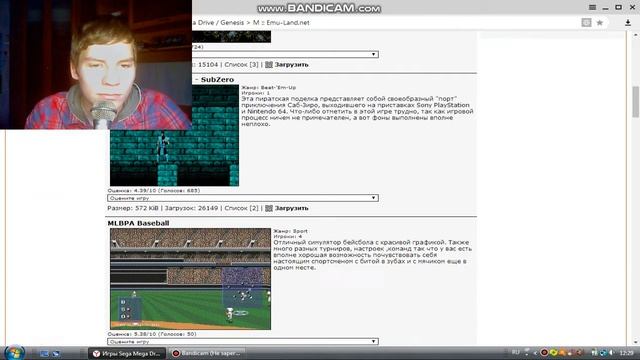This screenshot has height=360, width=640.
Task: Click the taskbar clock showing 12:29
Action: [627, 353]
